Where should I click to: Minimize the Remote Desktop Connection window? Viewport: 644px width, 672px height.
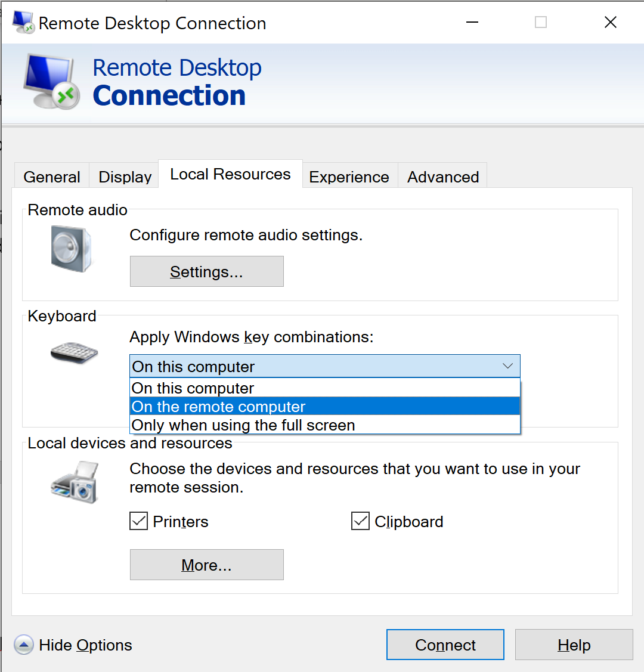(472, 22)
